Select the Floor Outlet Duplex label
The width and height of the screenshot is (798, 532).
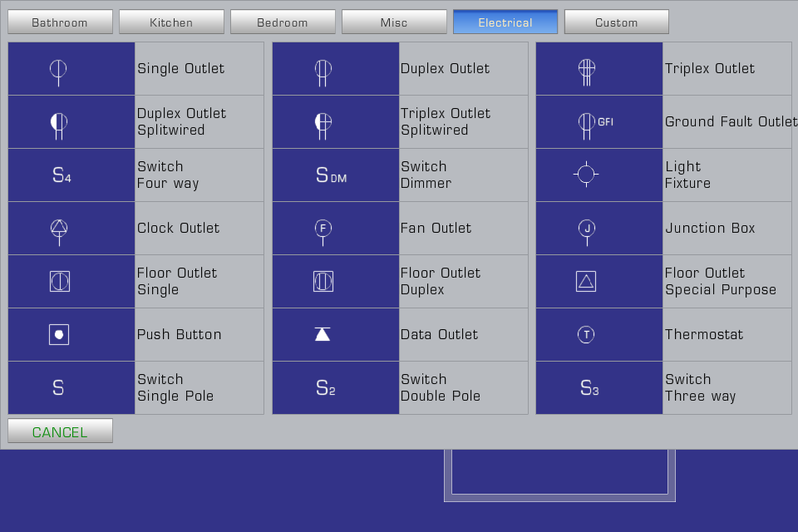point(441,281)
